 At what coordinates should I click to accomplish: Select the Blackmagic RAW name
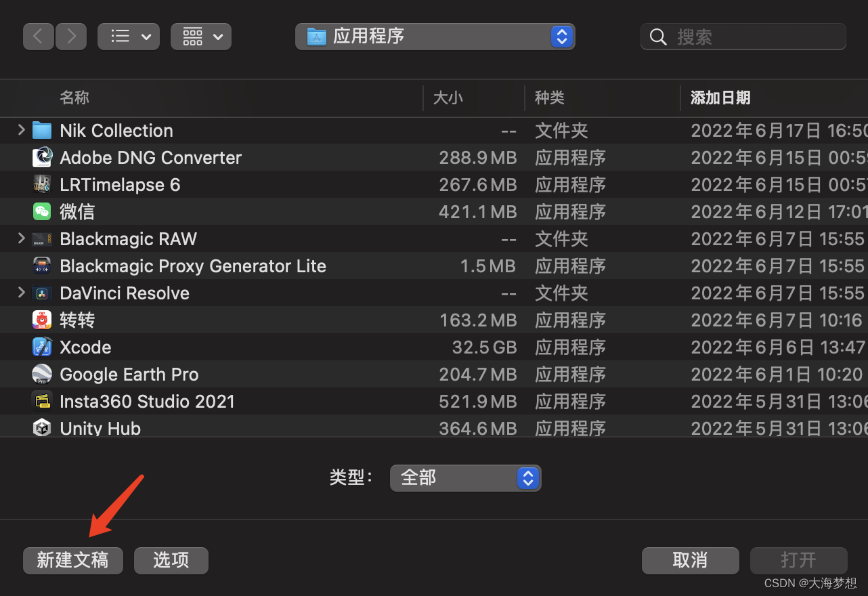tap(129, 239)
